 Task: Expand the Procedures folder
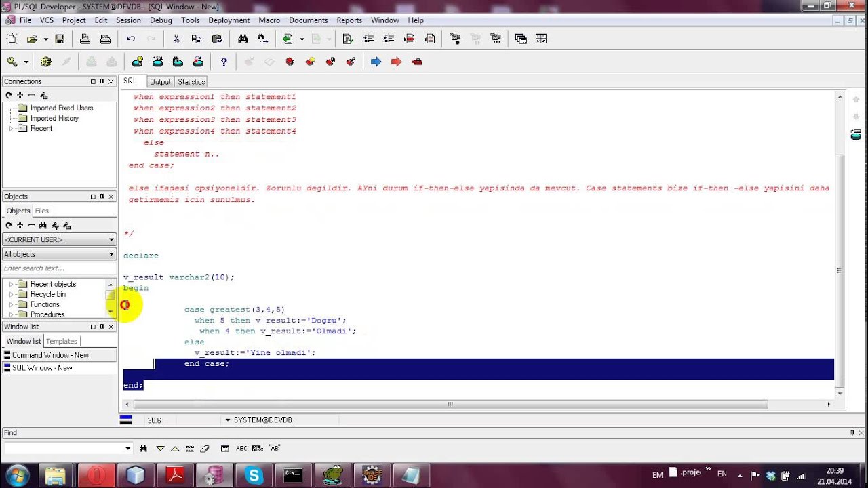point(11,314)
